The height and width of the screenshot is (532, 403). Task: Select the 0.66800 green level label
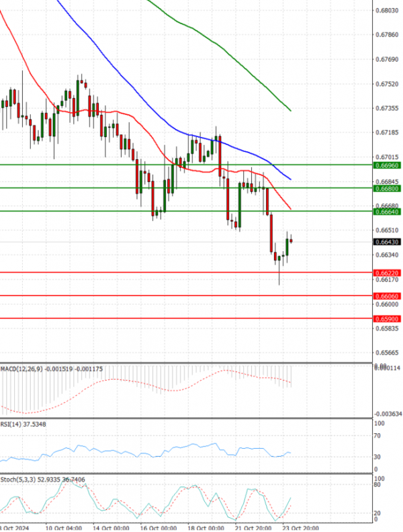coord(387,189)
